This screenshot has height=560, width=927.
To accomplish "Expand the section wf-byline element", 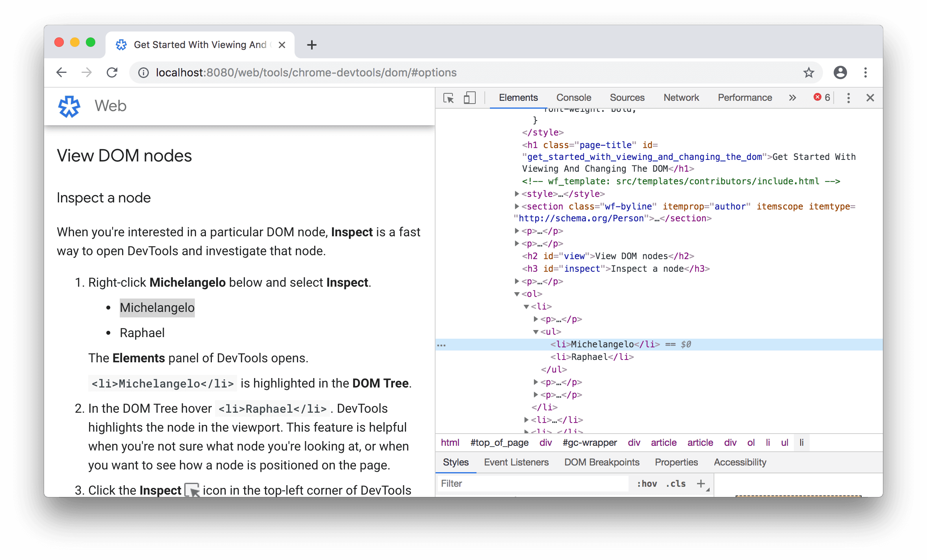I will point(516,206).
